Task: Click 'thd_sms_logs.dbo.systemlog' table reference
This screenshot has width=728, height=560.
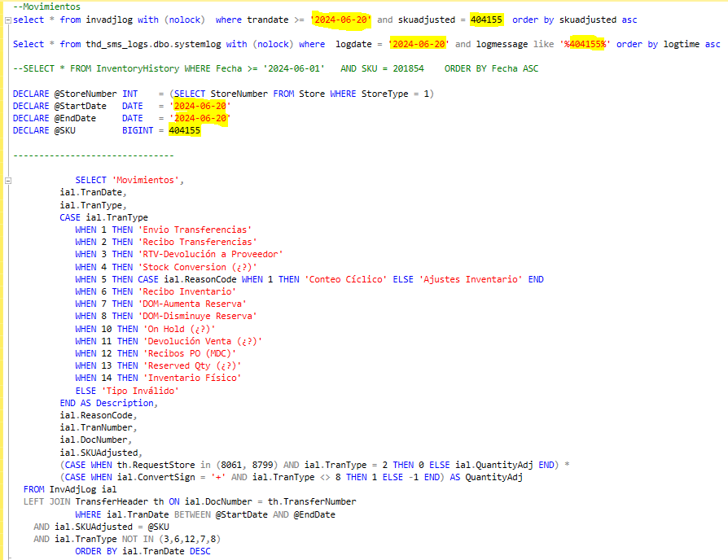Action: pyautogui.click(x=153, y=44)
